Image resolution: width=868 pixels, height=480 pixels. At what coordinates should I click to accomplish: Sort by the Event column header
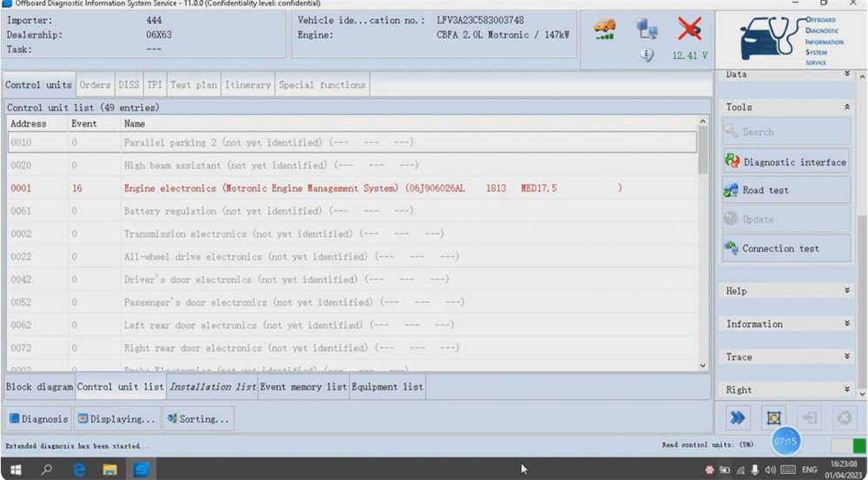(94, 123)
